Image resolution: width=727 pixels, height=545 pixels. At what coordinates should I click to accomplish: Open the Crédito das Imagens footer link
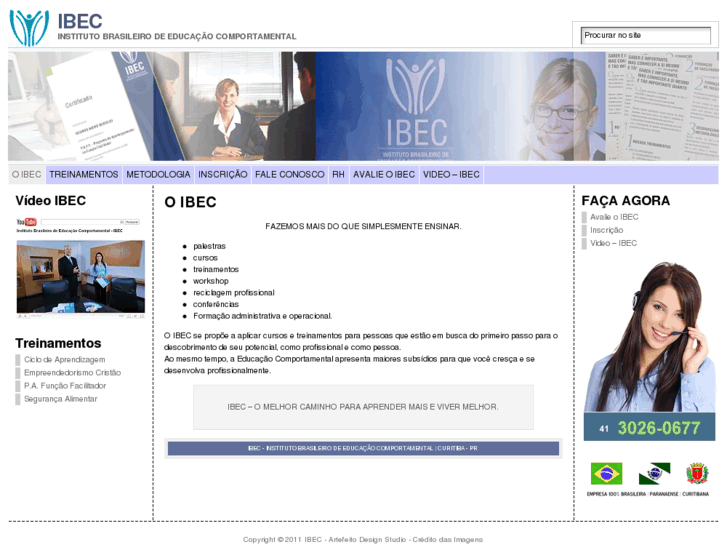[x=447, y=539]
